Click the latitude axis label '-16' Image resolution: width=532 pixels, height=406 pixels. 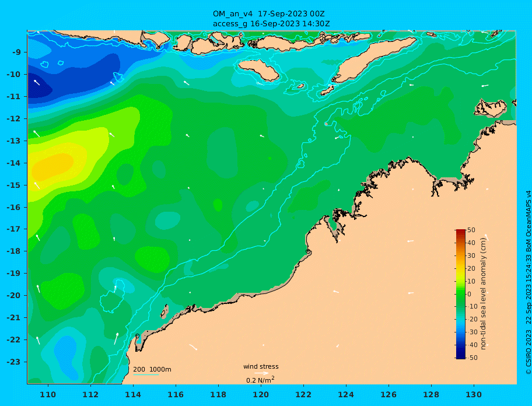coord(14,207)
